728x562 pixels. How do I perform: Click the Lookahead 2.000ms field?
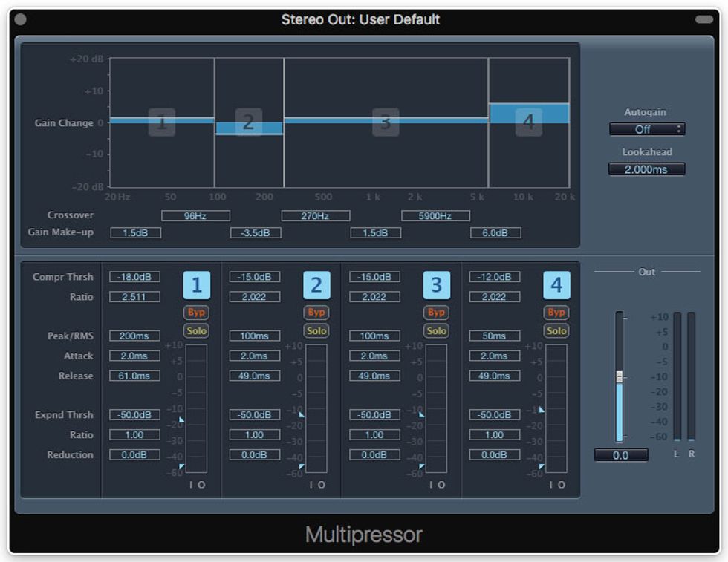click(x=646, y=169)
